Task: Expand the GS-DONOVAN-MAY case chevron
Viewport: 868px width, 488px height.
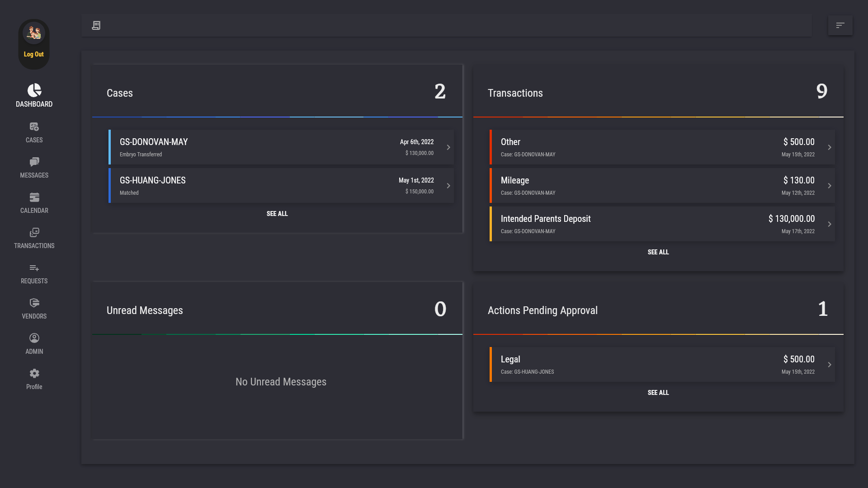Action: click(448, 147)
